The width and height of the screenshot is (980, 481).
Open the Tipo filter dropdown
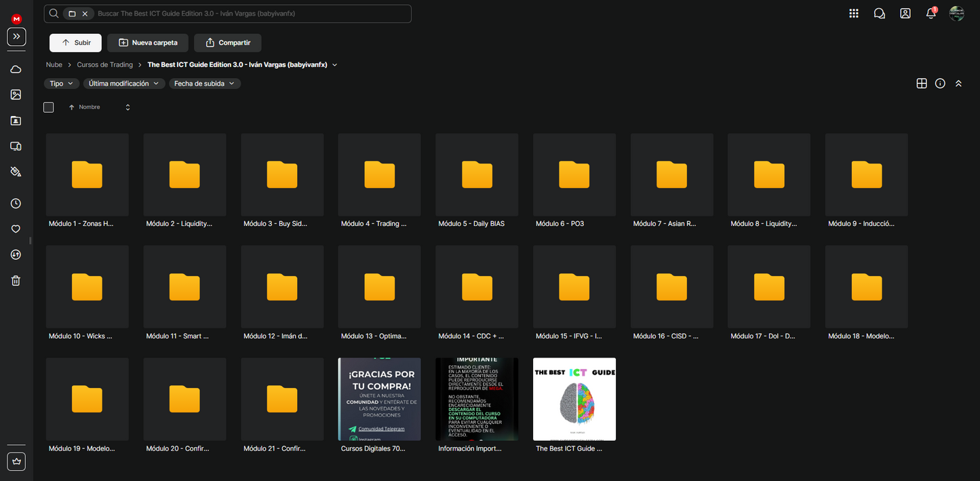(61, 83)
